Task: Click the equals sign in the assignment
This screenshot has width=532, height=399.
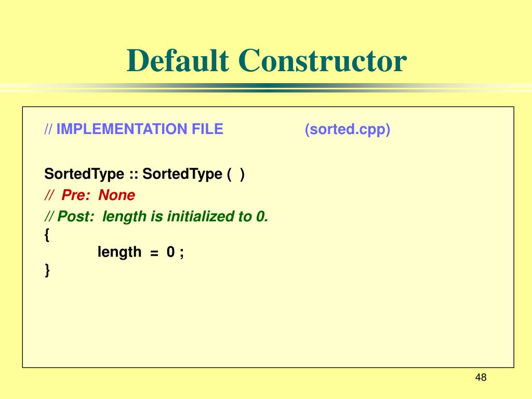Action: coord(154,252)
